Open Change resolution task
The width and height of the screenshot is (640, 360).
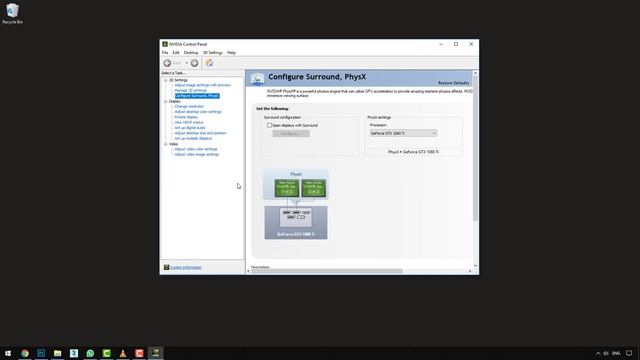coord(189,106)
